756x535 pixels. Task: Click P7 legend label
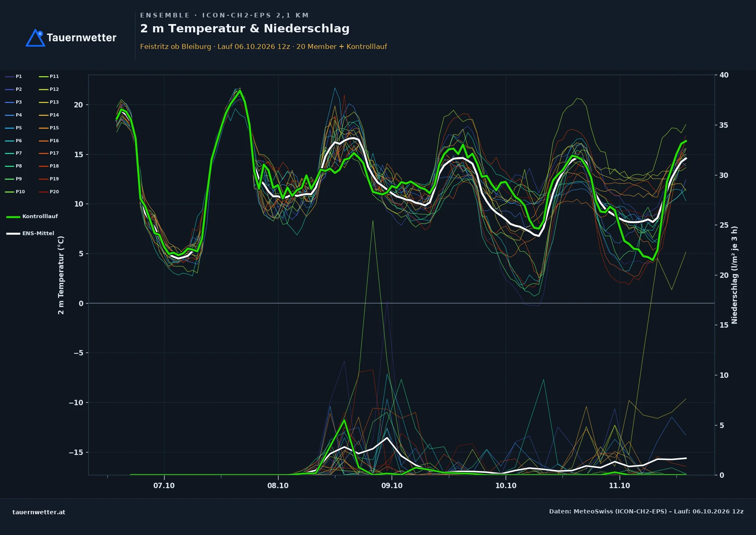click(19, 153)
